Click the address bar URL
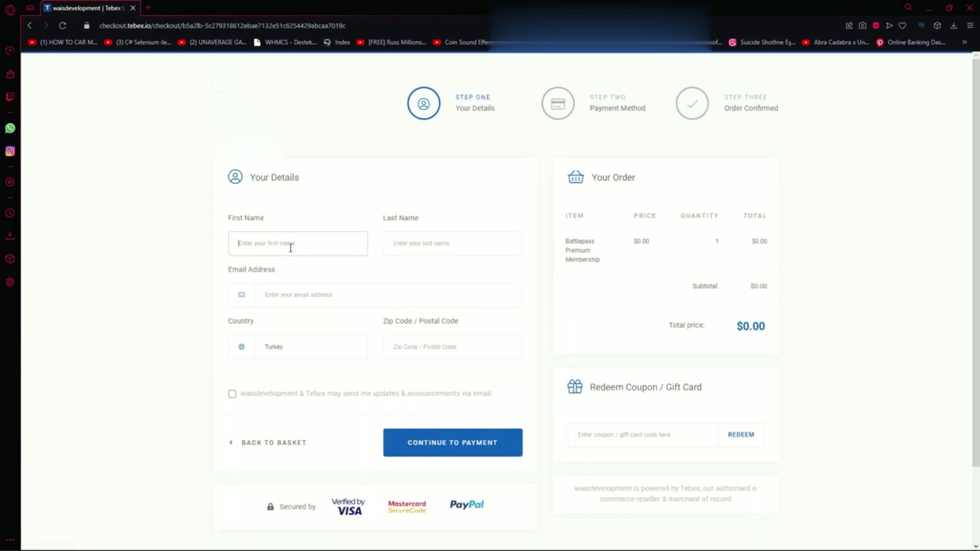 click(x=223, y=26)
